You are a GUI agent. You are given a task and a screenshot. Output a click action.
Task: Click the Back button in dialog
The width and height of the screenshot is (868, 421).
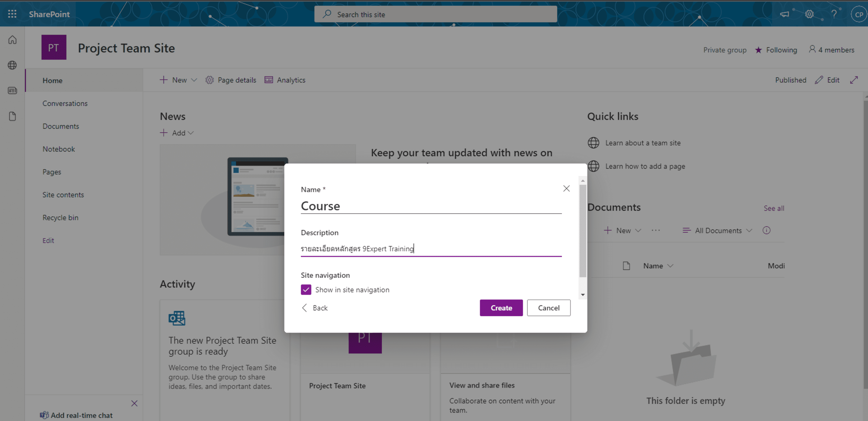[315, 307]
